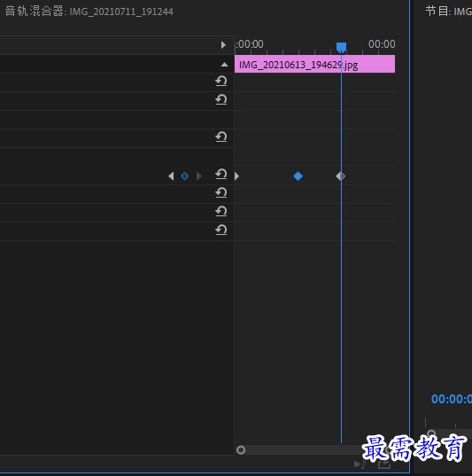Select the pink IMG_20210613_194629.jpg clip bar
472x476 pixels.
click(314, 64)
